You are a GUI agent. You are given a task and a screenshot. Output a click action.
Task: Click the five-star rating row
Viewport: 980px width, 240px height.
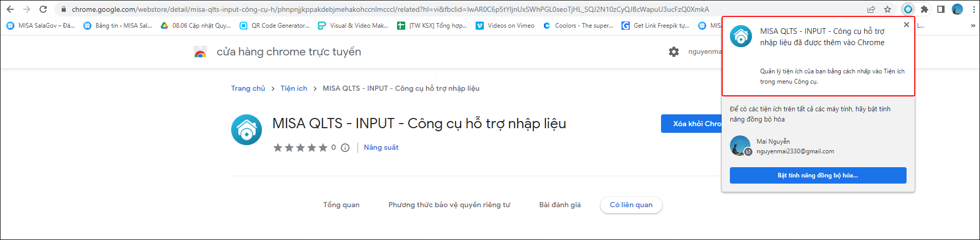pos(300,148)
